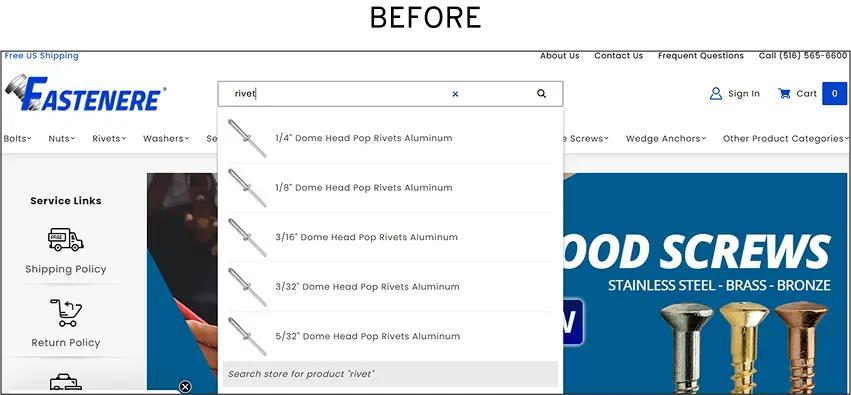851x395 pixels.
Task: Click the Sign In user icon
Action: point(716,93)
